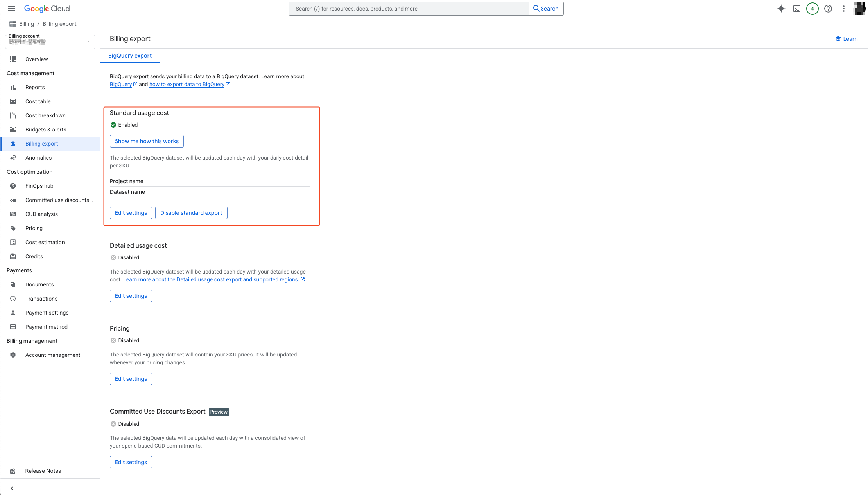Click the green Enabled status checkmark
868x495 pixels.
tap(113, 125)
